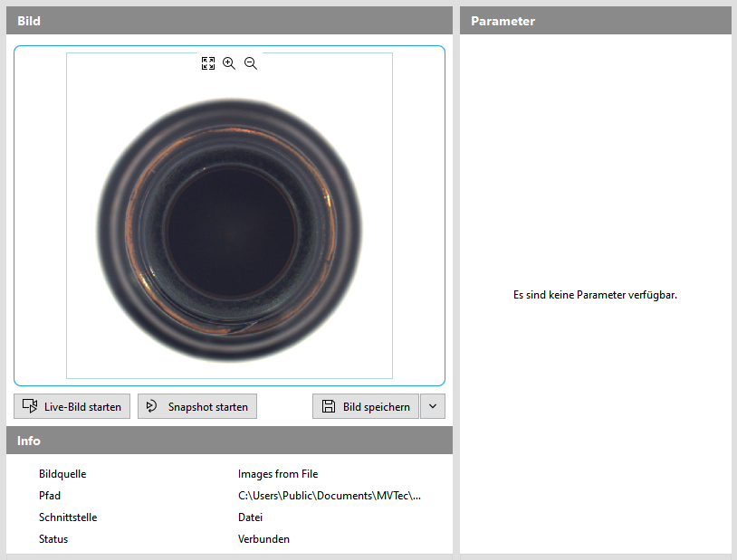737x560 pixels.
Task: Click the fit-image-to-window icon
Action: pyautogui.click(x=208, y=63)
